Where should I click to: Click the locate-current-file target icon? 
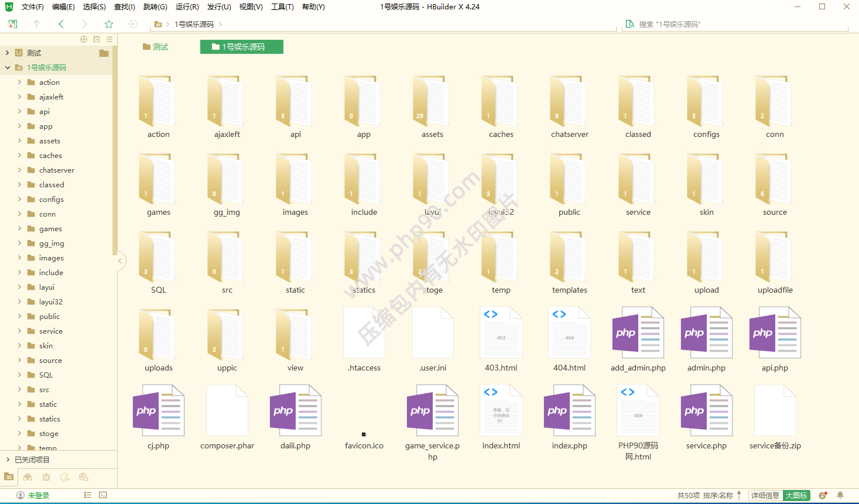[84, 39]
